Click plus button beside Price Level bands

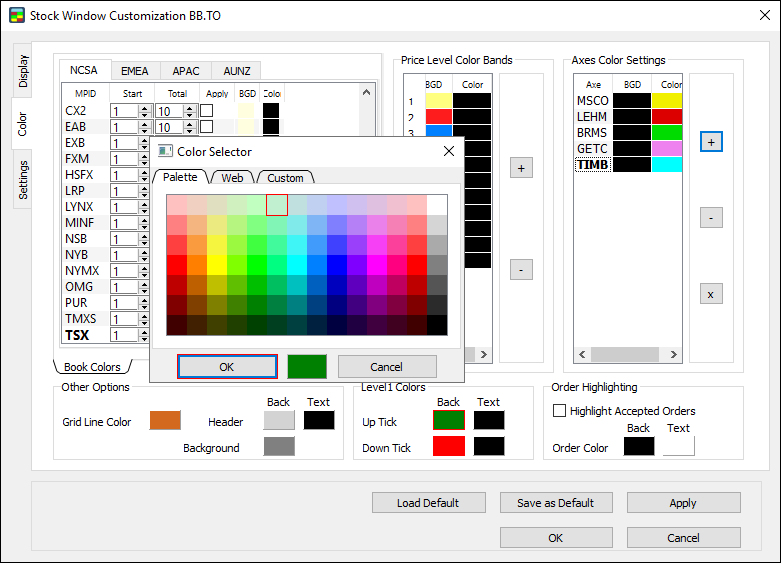521,168
